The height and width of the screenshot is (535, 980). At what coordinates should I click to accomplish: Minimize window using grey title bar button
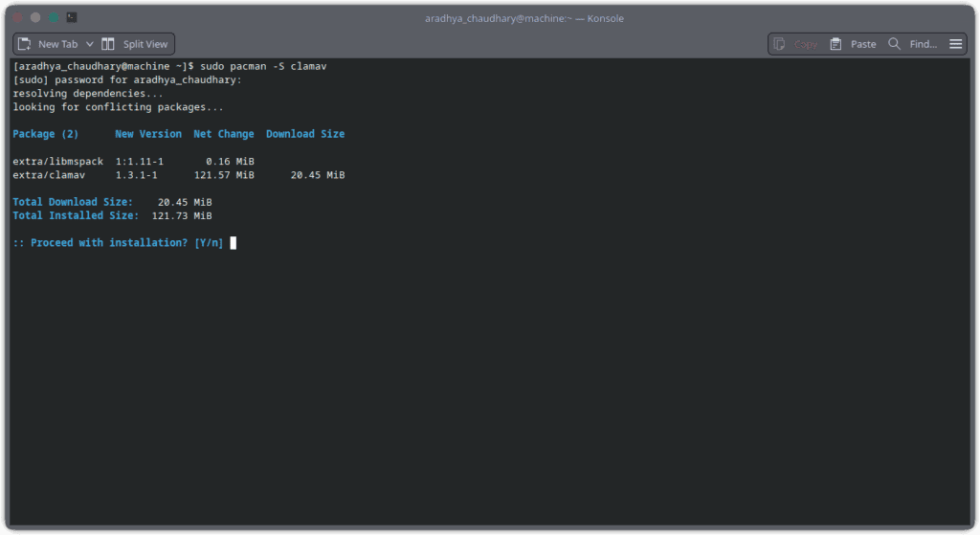35,17
